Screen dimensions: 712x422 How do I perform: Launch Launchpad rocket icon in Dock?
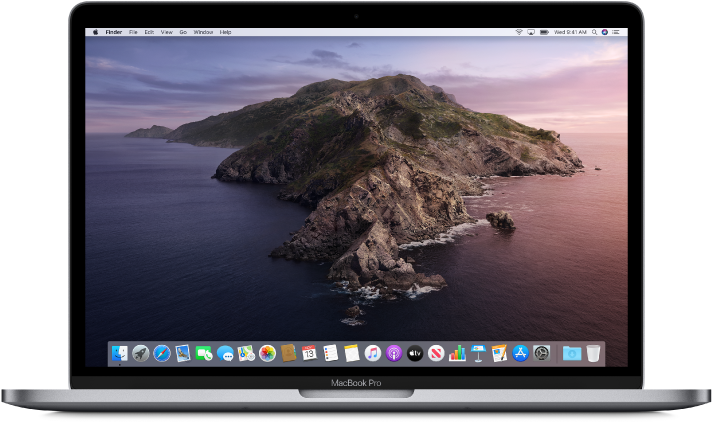pyautogui.click(x=141, y=353)
